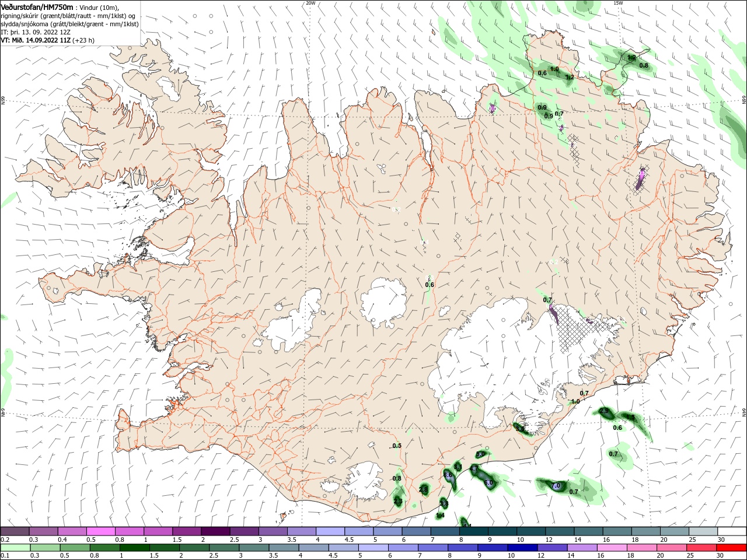The height and width of the screenshot is (560, 747).
Task: Pick the 16–18 light pink swatch in bottom legend row
Action: coord(612,548)
